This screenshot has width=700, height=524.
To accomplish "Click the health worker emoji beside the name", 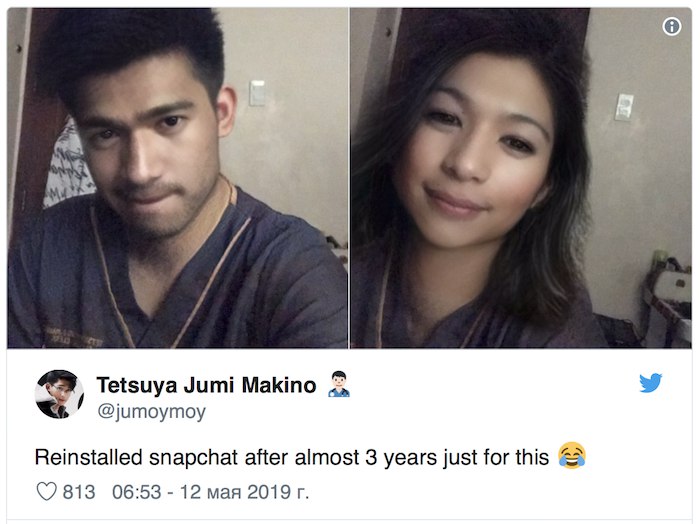I will click(339, 384).
